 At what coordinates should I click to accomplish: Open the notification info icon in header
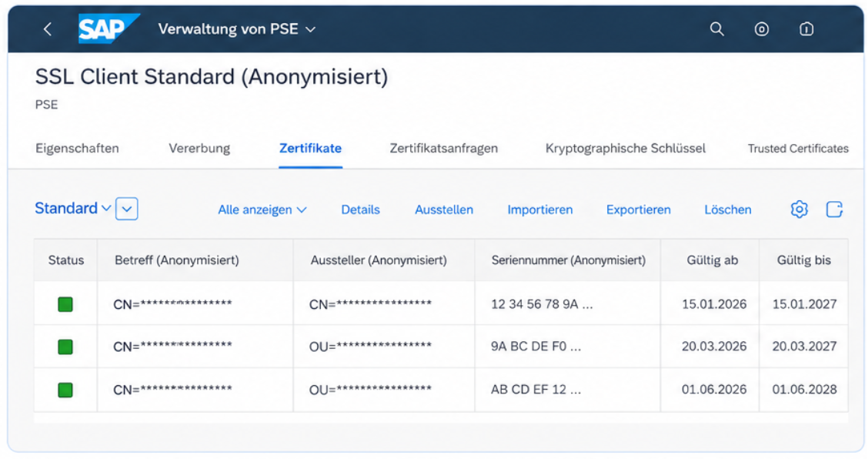click(x=806, y=28)
